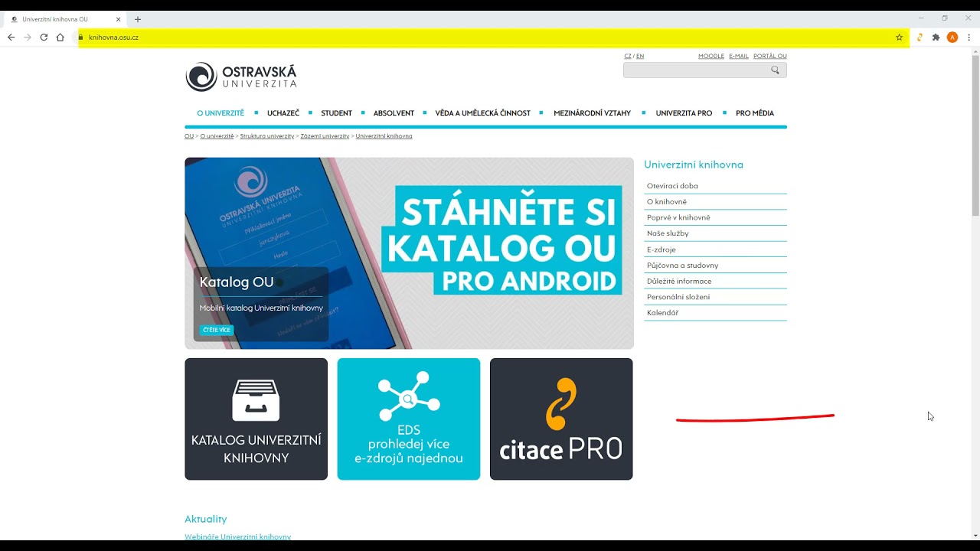The image size is (980, 551).
Task: Click the Zázemí univerzity breadcrumb
Action: [x=325, y=136]
